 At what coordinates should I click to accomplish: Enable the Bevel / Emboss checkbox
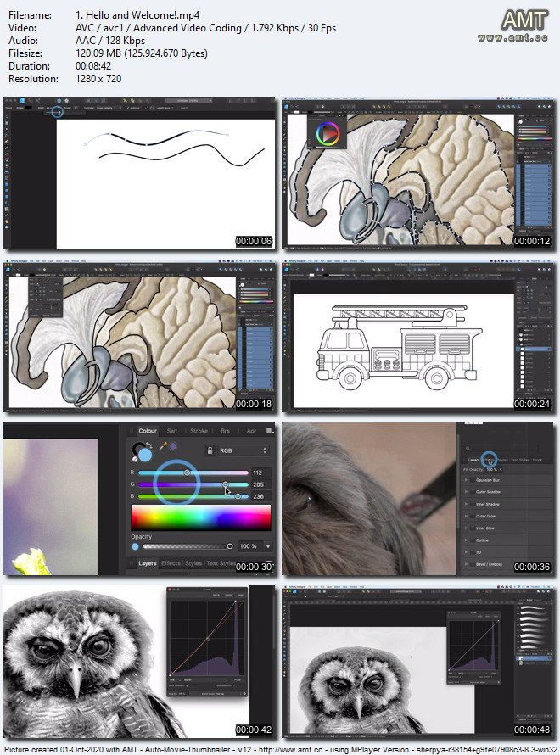(x=473, y=564)
